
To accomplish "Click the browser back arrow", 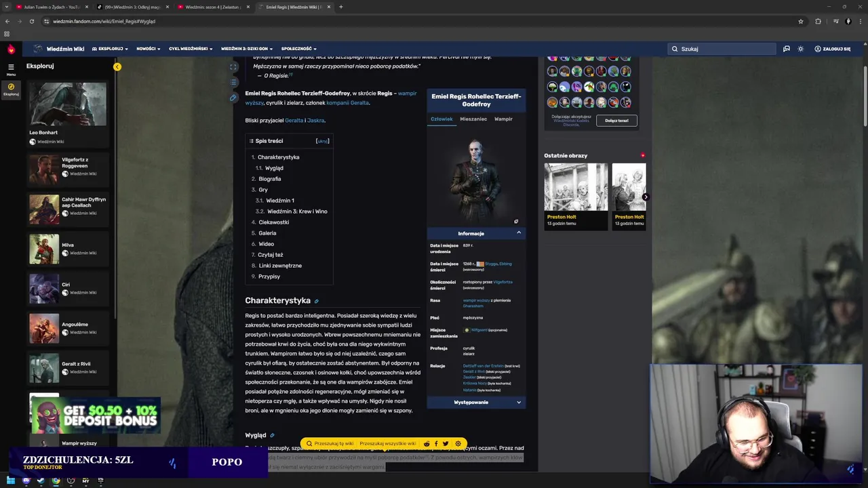I will coord(8,21).
